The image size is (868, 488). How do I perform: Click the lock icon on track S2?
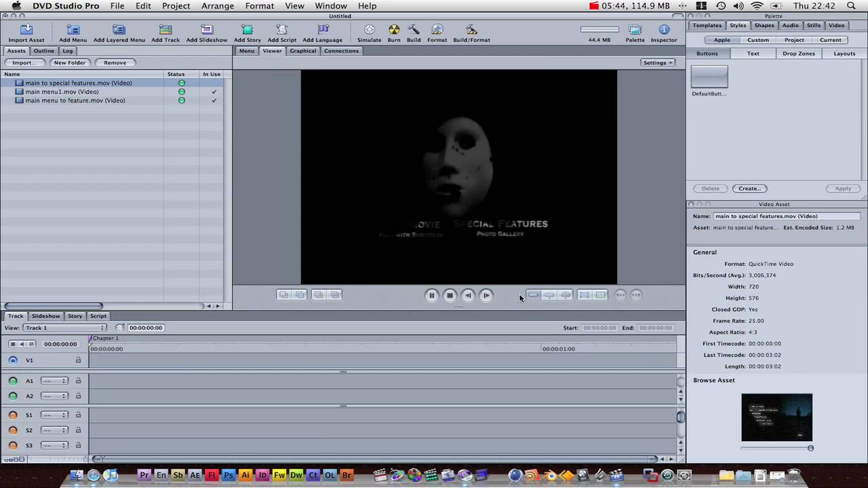pyautogui.click(x=78, y=430)
